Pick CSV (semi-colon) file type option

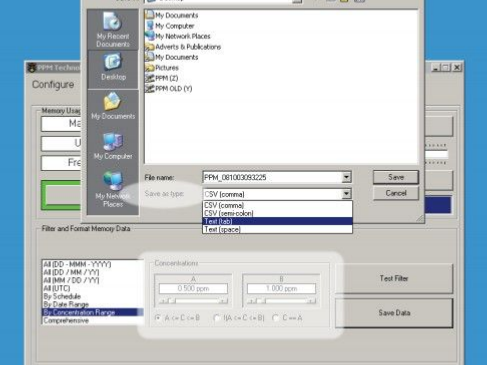277,213
